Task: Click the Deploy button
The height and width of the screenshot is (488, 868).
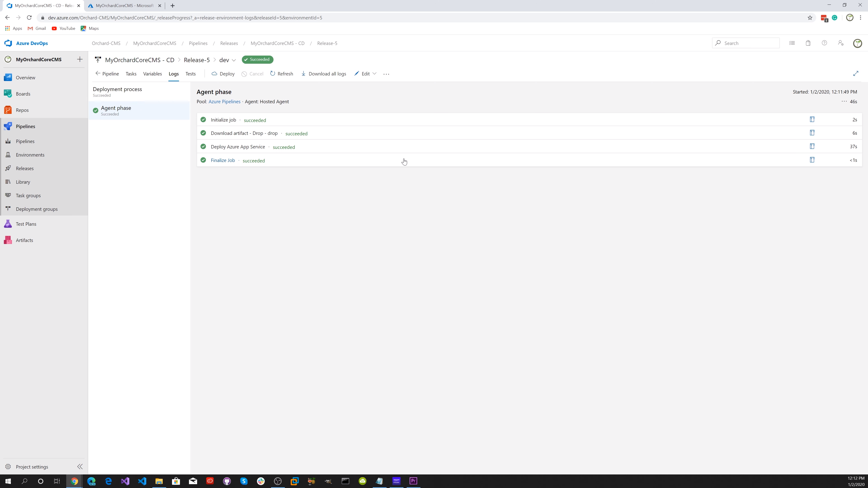Action: tap(223, 74)
